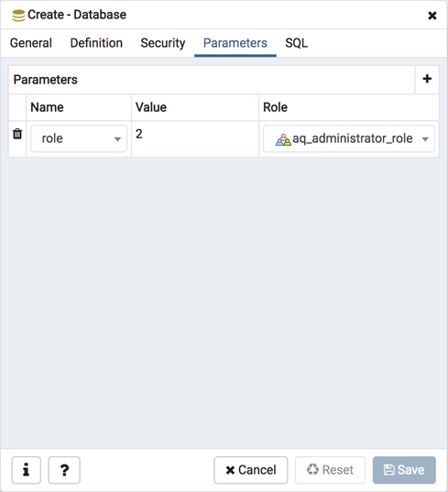Close the Create - Database dialog

pos(432,15)
